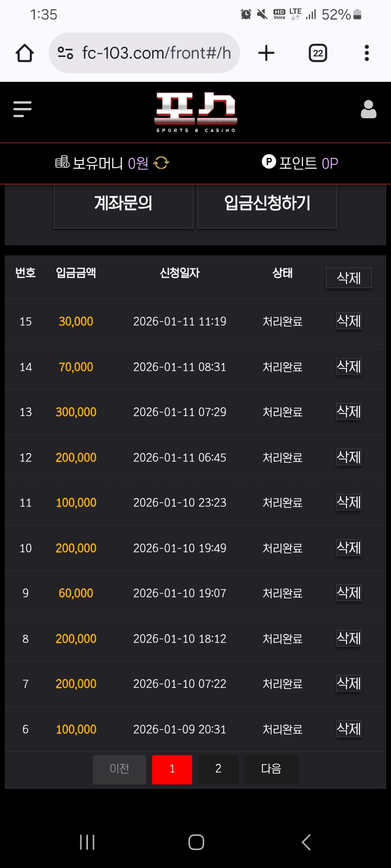Click the 다음 next page button
This screenshot has width=391, height=868.
click(271, 769)
